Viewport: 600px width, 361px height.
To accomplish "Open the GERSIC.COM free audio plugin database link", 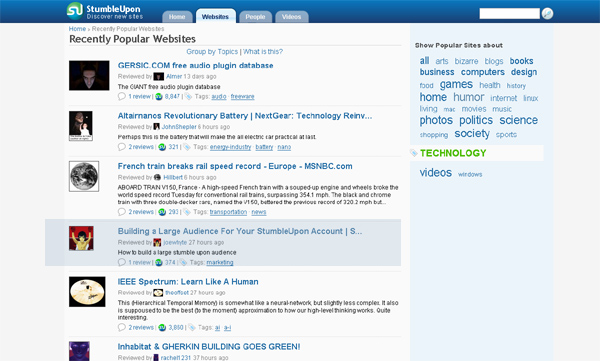I will (x=196, y=65).
